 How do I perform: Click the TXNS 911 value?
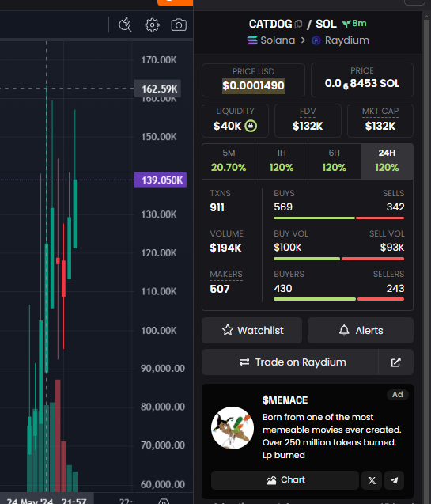tap(217, 207)
